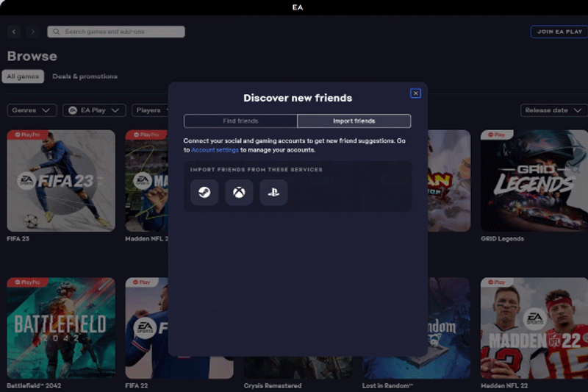Image resolution: width=588 pixels, height=392 pixels.
Task: Click the Xbox import icon
Action: click(x=239, y=193)
